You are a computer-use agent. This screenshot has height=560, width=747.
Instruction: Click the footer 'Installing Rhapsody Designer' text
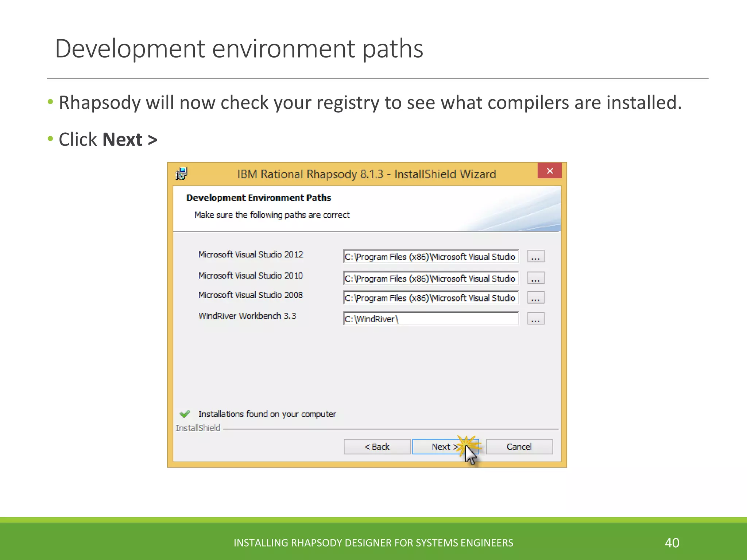point(373,543)
